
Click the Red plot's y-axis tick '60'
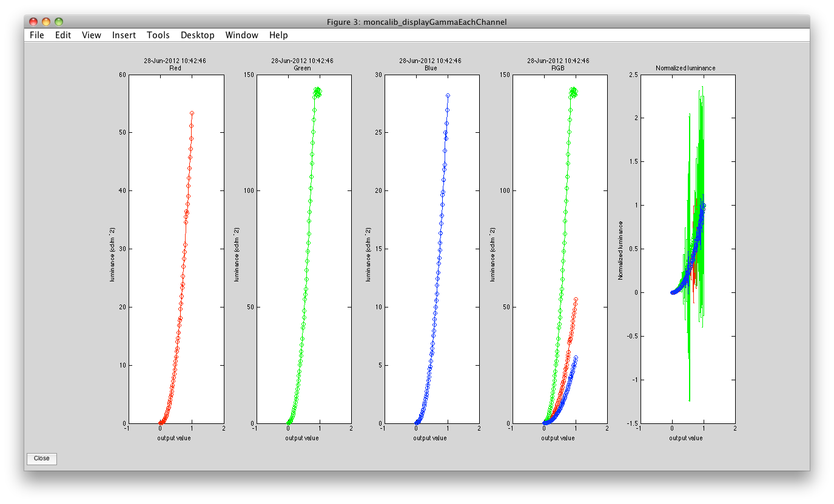pyautogui.click(x=121, y=75)
